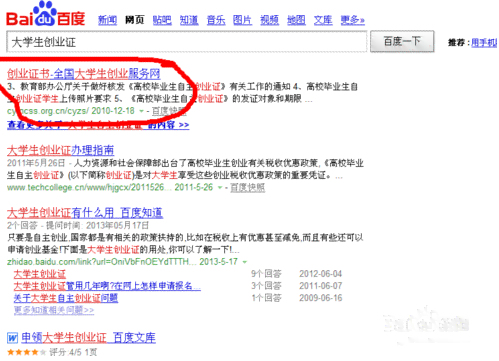Click the star rating icons next to 评分
This screenshot has width=499, height=361.
pos(26,352)
